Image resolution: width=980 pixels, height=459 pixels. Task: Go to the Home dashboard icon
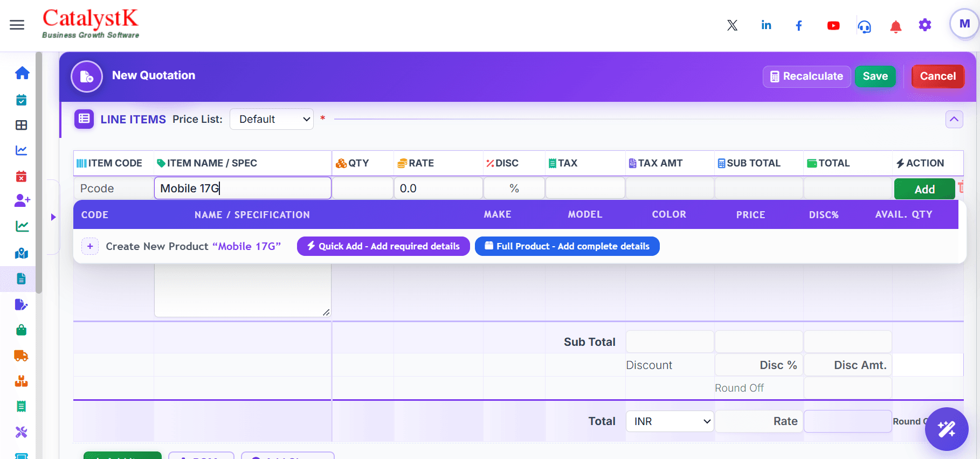click(22, 73)
